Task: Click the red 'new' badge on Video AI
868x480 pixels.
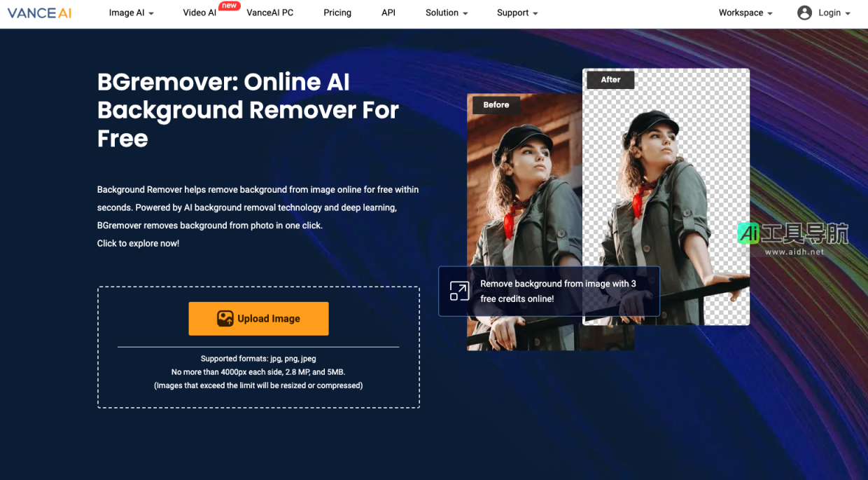Action: pos(229,6)
